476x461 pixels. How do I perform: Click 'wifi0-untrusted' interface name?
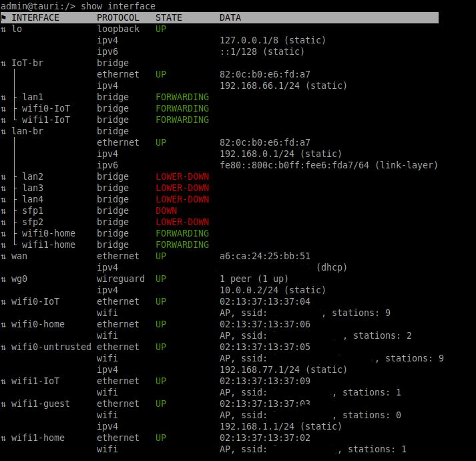click(51, 347)
